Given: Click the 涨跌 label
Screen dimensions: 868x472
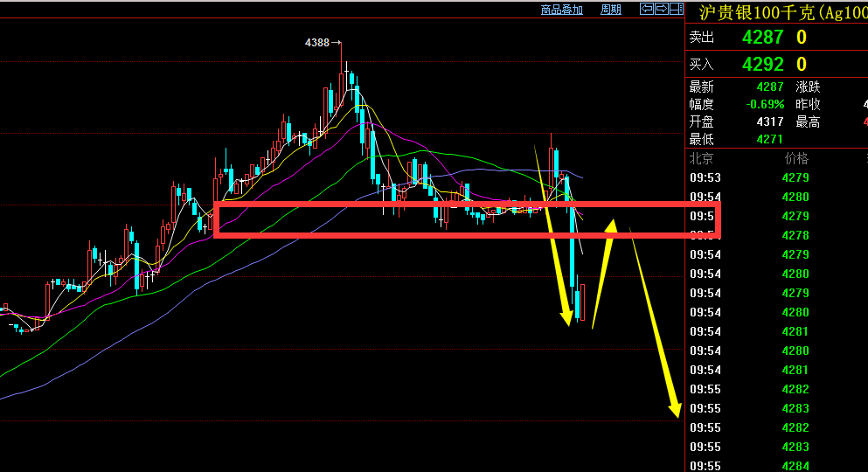Looking at the screenshot, I should [x=808, y=87].
